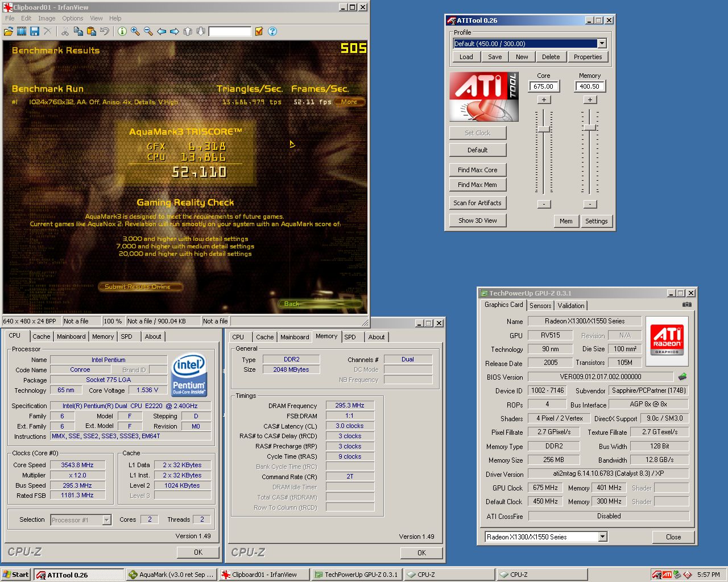Open the Image menu in IrfanView
Viewport: 728px width, 582px height.
tap(47, 18)
